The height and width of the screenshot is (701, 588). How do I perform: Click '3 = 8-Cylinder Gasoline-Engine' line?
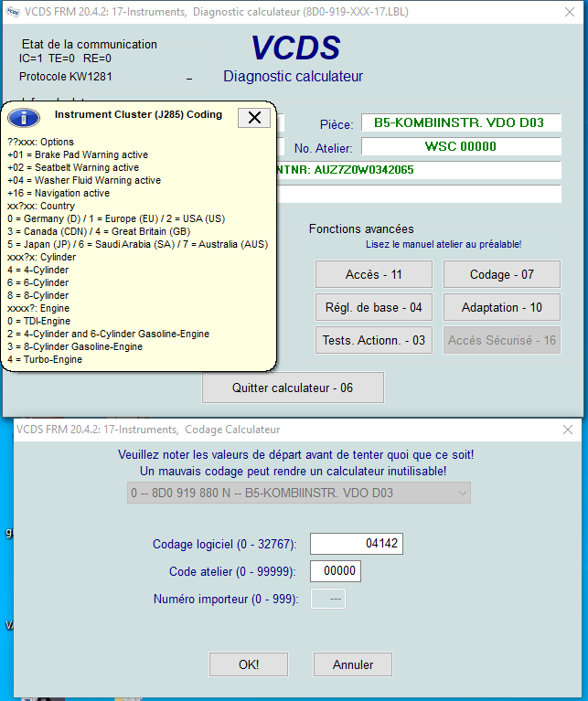tap(75, 346)
